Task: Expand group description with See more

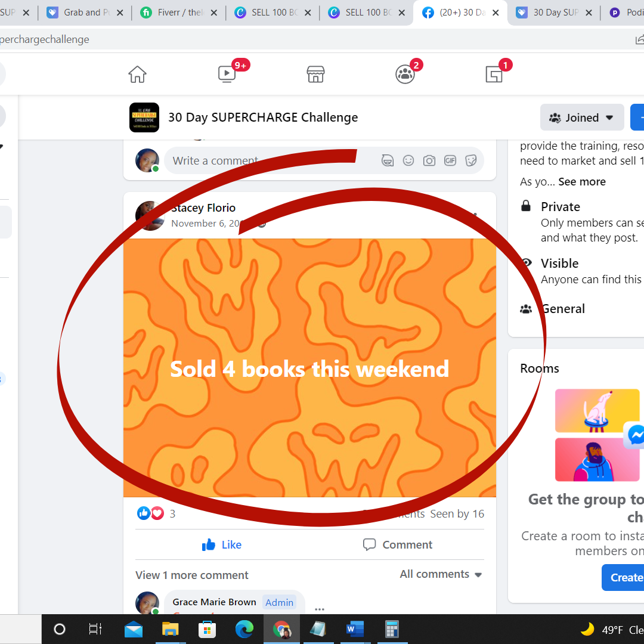Action: 582,182
